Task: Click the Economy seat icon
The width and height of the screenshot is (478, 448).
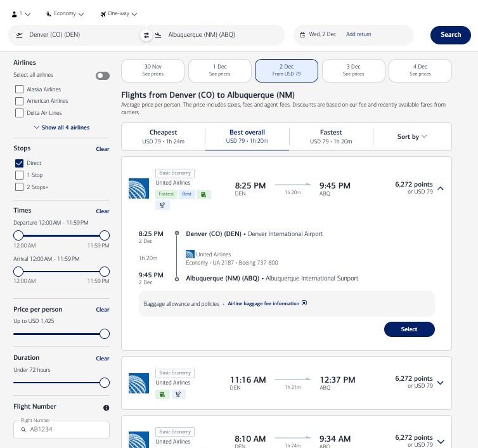Action: (x=48, y=14)
